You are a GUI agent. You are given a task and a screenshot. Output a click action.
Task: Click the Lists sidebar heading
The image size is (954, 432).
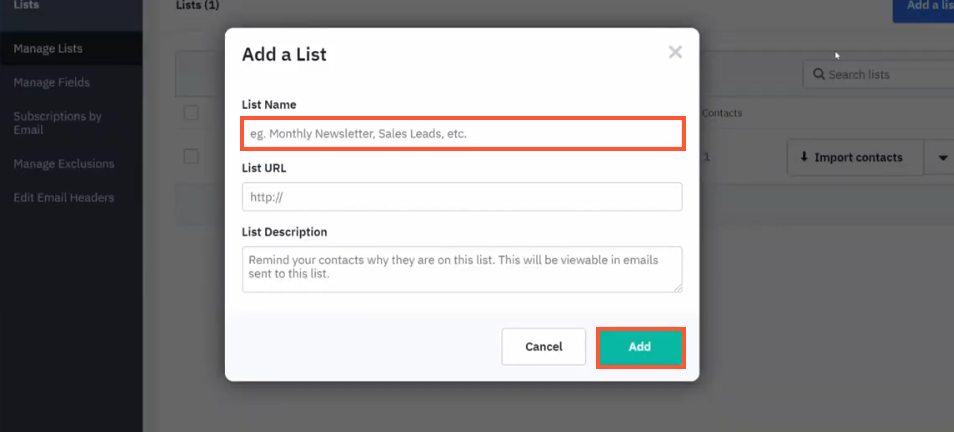click(x=26, y=6)
